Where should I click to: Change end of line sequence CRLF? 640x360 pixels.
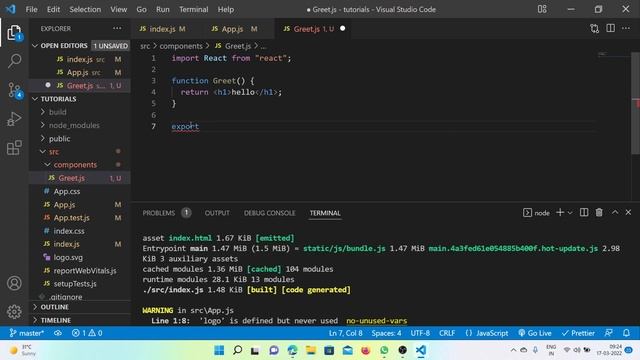tap(447, 333)
